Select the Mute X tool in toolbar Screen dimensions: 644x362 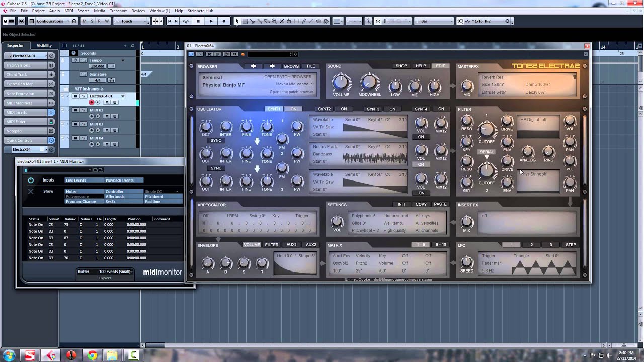(x=282, y=21)
